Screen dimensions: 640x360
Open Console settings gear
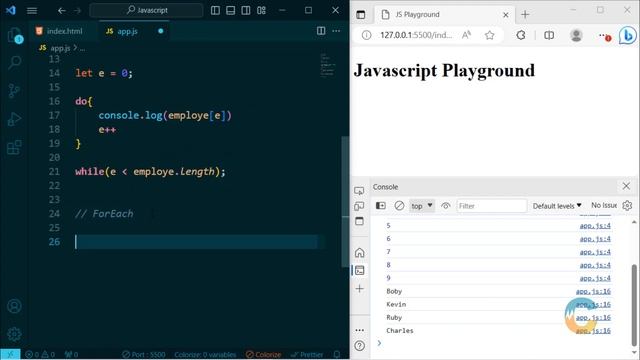[x=627, y=205]
